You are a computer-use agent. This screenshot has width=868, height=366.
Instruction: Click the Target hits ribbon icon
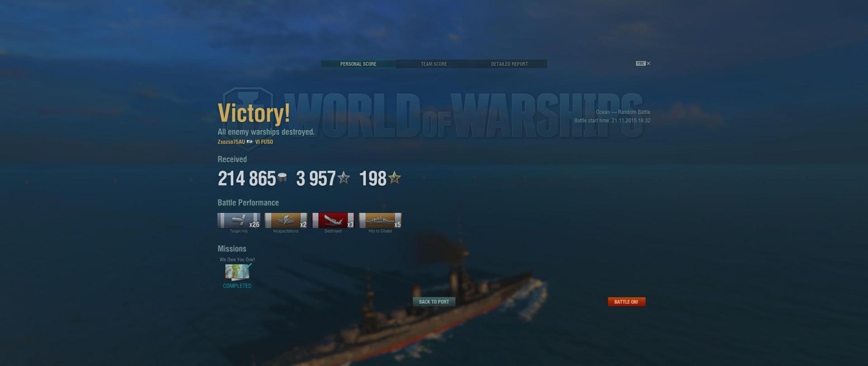tap(239, 221)
